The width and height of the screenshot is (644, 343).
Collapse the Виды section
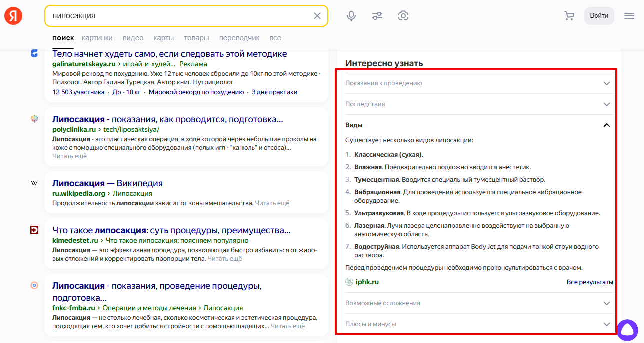[478, 125]
